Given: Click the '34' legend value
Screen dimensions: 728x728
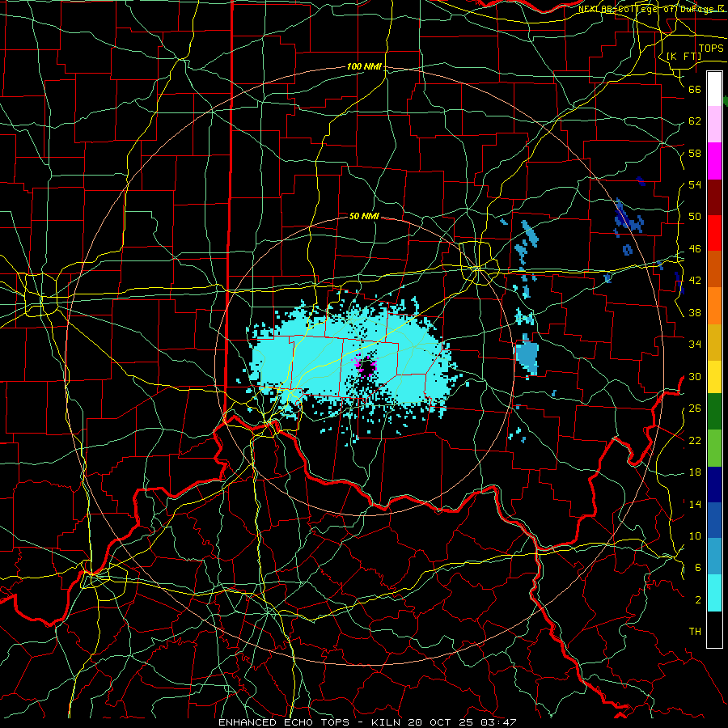Looking at the screenshot, I should coord(695,345).
